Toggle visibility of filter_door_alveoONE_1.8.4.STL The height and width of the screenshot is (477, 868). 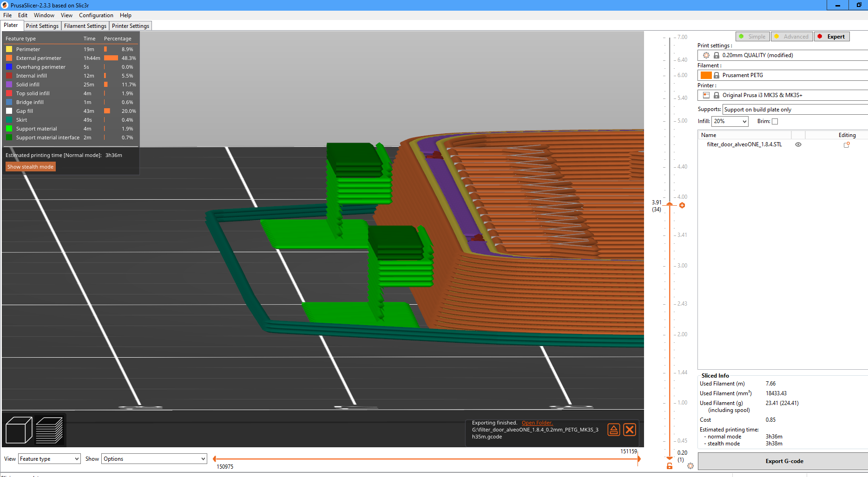(x=798, y=144)
